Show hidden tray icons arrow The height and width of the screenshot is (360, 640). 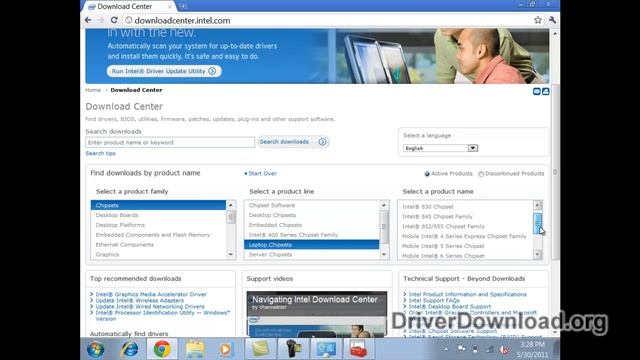point(446,349)
